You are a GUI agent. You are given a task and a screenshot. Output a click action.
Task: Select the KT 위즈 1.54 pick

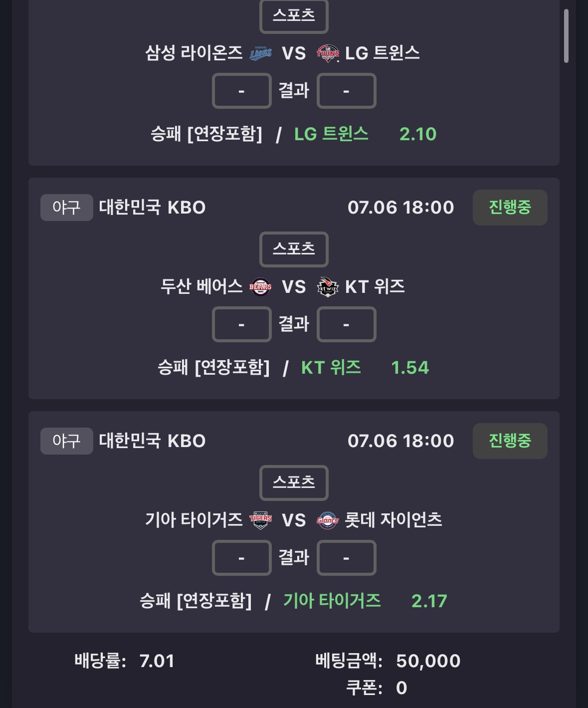[x=365, y=368]
